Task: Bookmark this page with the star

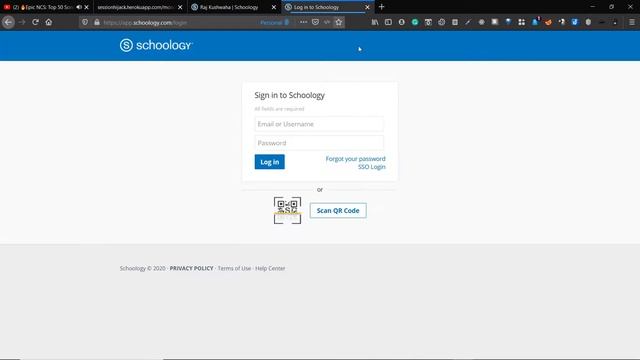Action: pyautogui.click(x=339, y=22)
